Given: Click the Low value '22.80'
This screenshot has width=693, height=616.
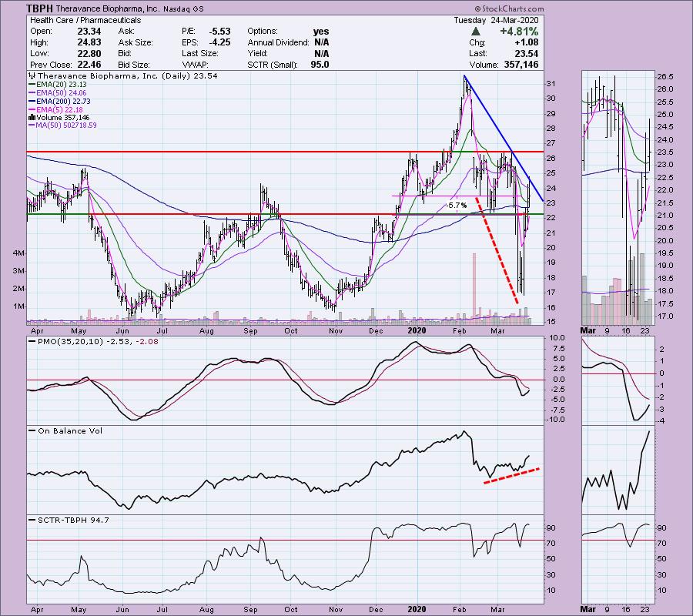Looking at the screenshot, I should pos(89,53).
